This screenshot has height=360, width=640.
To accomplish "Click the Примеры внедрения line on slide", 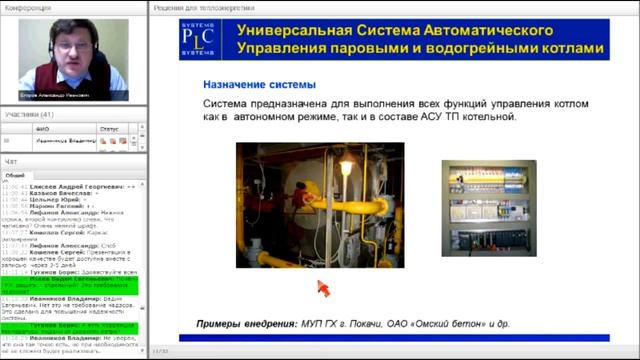I will tap(353, 324).
